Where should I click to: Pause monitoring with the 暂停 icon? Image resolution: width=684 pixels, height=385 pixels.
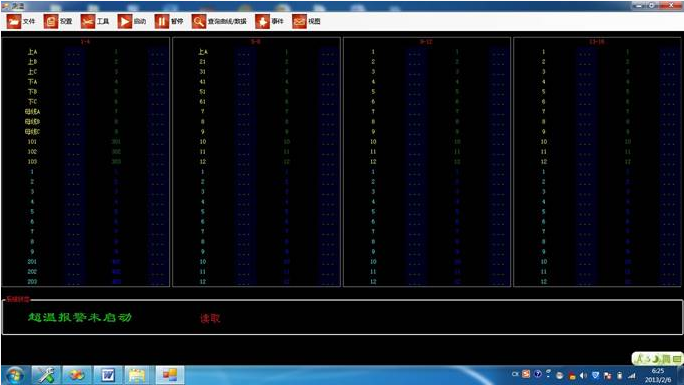pos(162,21)
